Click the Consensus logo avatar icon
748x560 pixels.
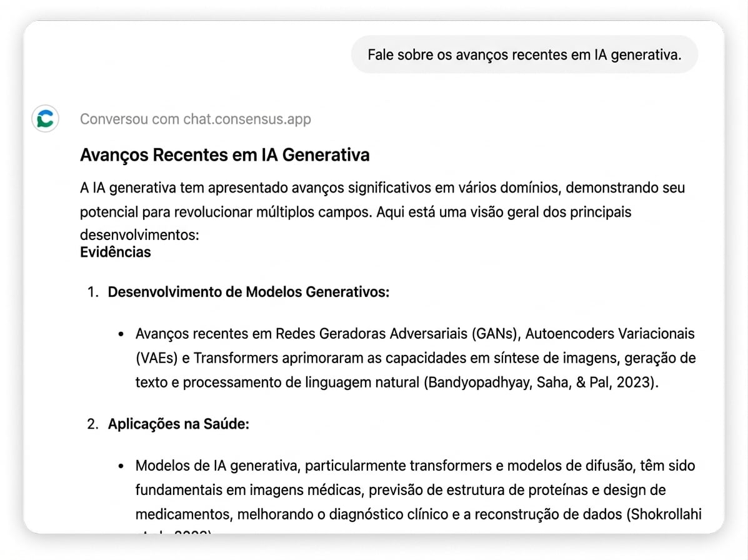45,118
